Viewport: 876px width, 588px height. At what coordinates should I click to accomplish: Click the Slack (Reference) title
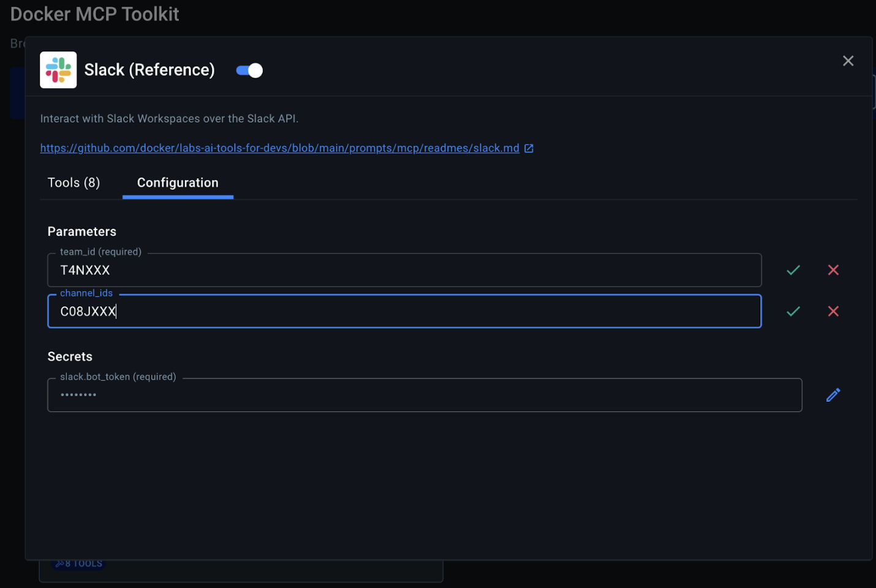coord(149,70)
